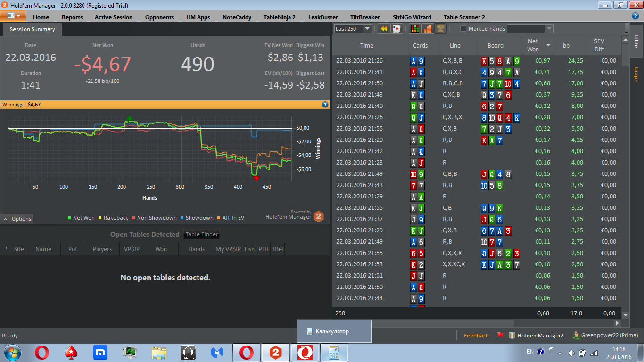Click the power plug battery tray icon

coord(583,352)
